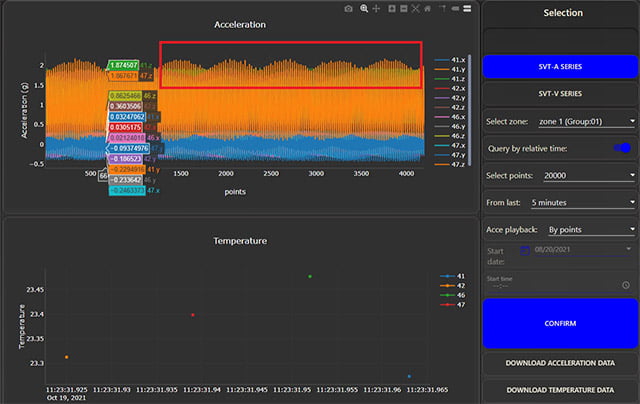
Task: Click the Autoscale icon in chart toolbar
Action: click(415, 8)
